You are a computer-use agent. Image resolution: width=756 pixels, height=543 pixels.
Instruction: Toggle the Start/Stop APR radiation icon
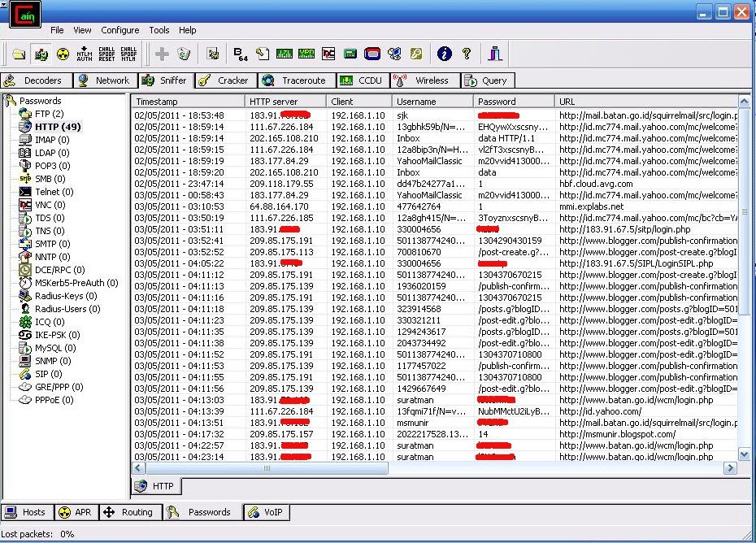(x=63, y=54)
